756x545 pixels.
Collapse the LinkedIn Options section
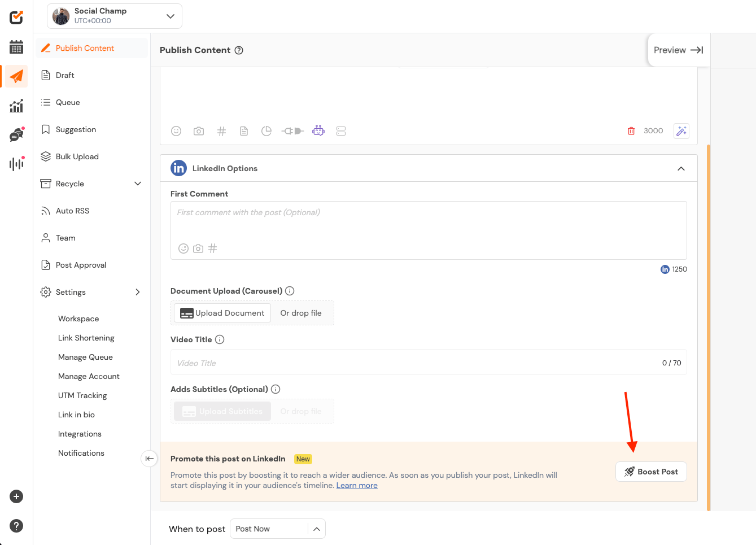681,168
